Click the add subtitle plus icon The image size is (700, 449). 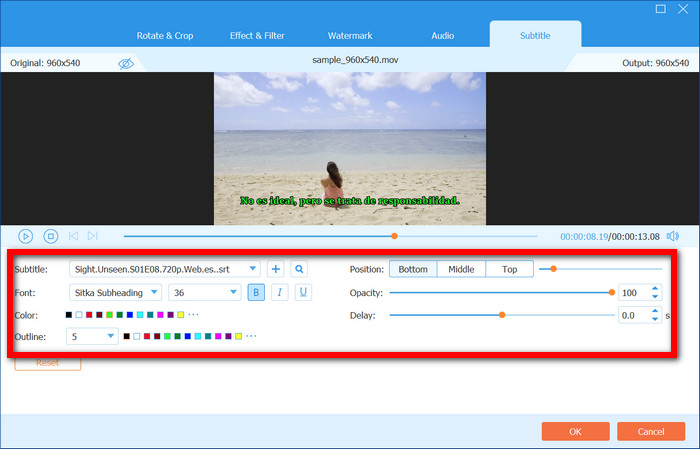pyautogui.click(x=275, y=269)
